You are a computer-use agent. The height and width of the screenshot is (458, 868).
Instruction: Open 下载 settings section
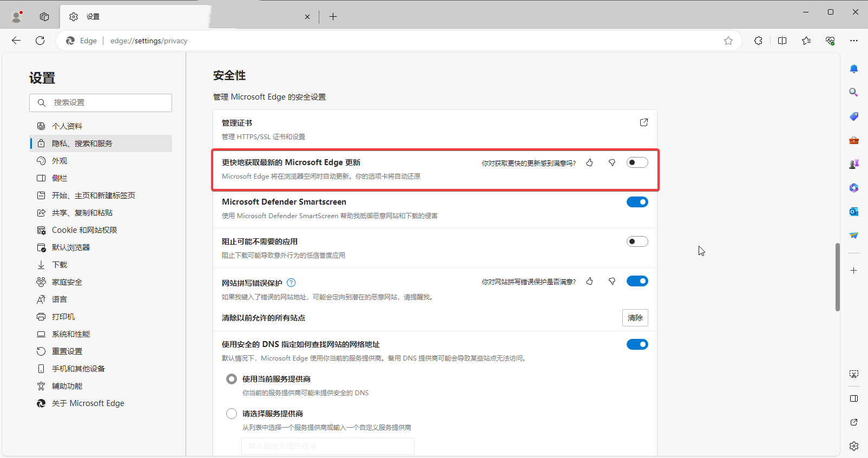pyautogui.click(x=101, y=265)
